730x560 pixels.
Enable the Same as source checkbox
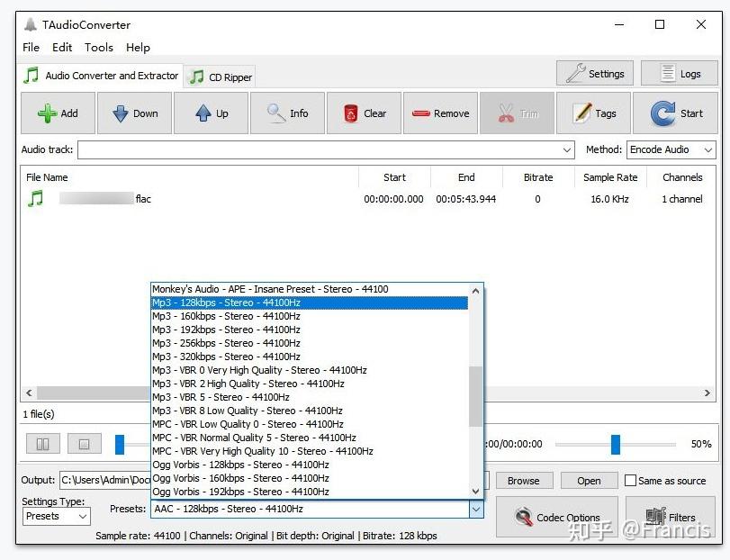point(630,481)
